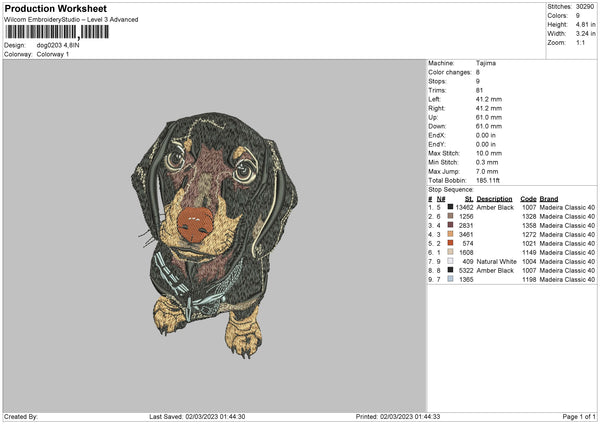Screen dimensions: 600x424
Task: Click the Zoom value '1:1'
Action: [580, 42]
